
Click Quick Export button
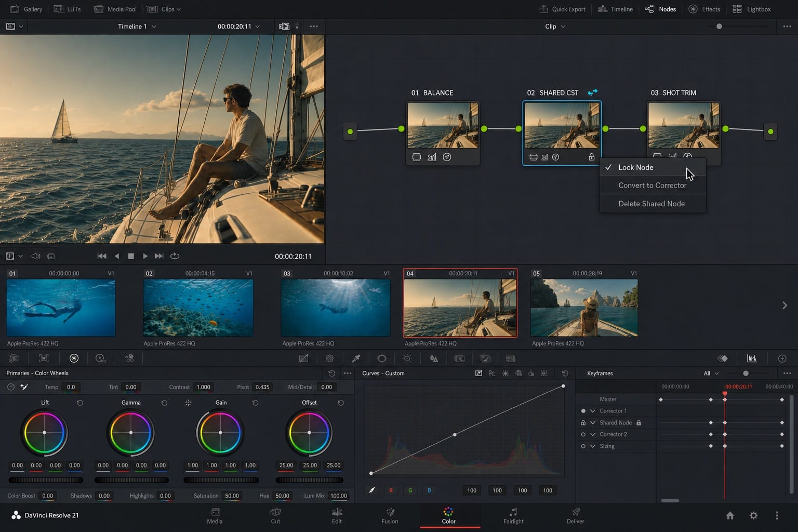562,9
